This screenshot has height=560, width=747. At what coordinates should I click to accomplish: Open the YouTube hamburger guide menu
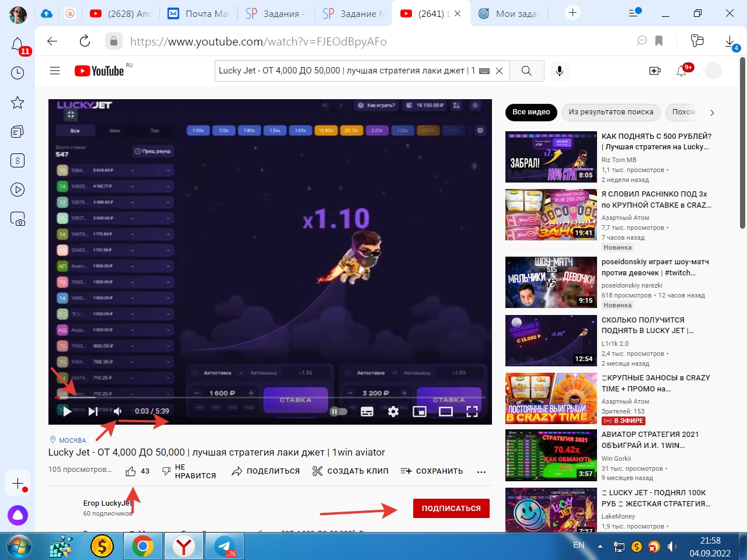pyautogui.click(x=55, y=71)
